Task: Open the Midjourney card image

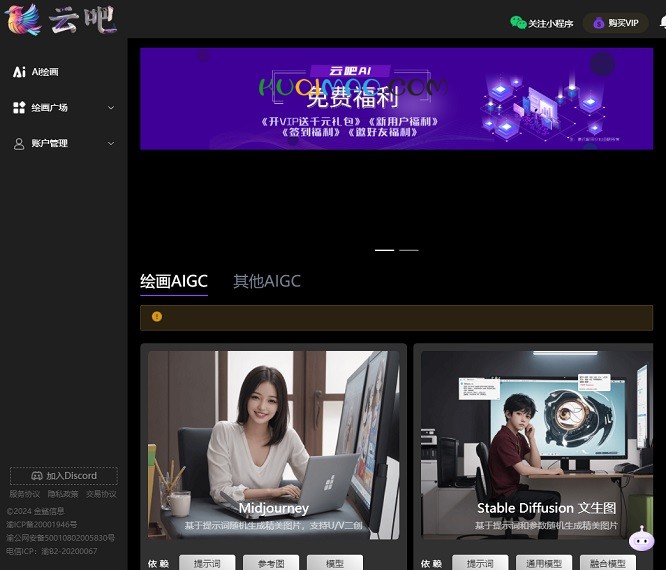Action: point(274,445)
